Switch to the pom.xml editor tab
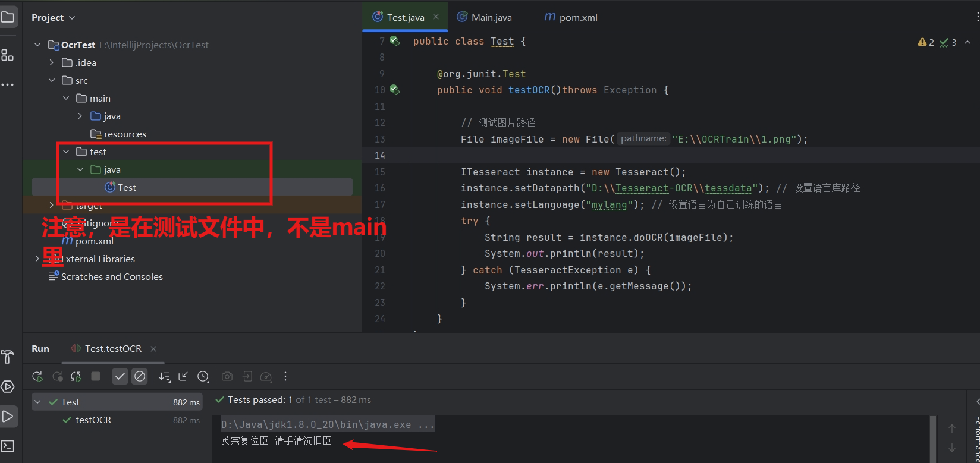Image resolution: width=980 pixels, height=463 pixels. tap(571, 17)
